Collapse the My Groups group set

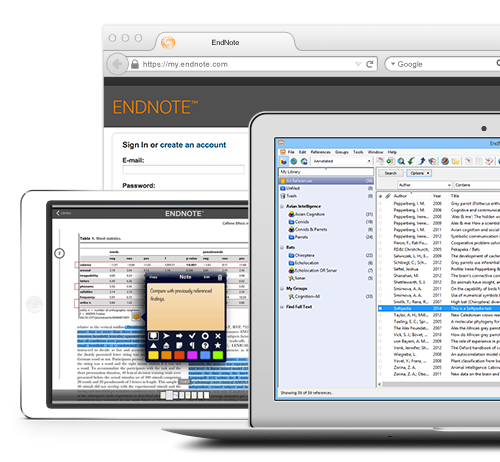[x=282, y=289]
